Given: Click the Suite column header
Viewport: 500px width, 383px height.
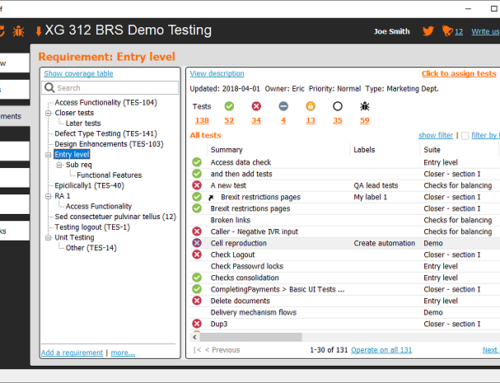Looking at the screenshot, I should click(432, 150).
